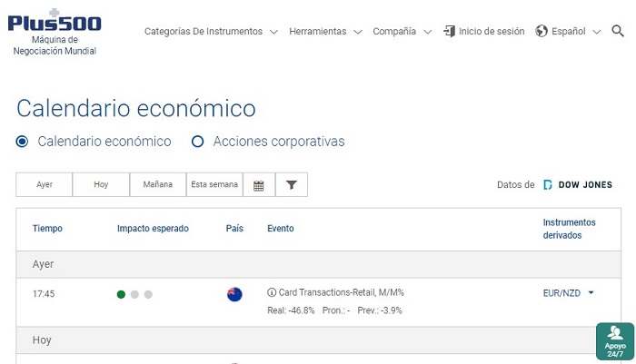The width and height of the screenshot is (636, 364).
Task: Click the Calendario económico page heading
Action: click(x=136, y=109)
